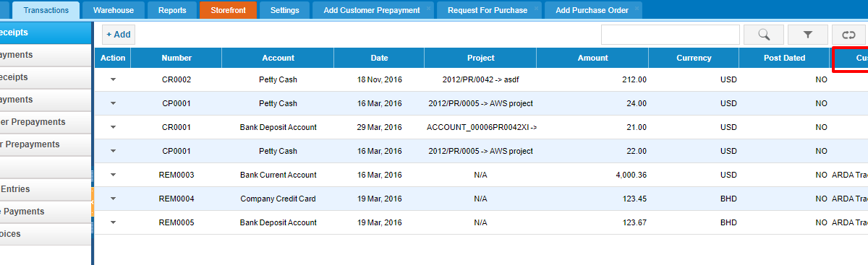Close the Add Purchase Order tab
Screen dimensions: 868x265
click(637, 6)
